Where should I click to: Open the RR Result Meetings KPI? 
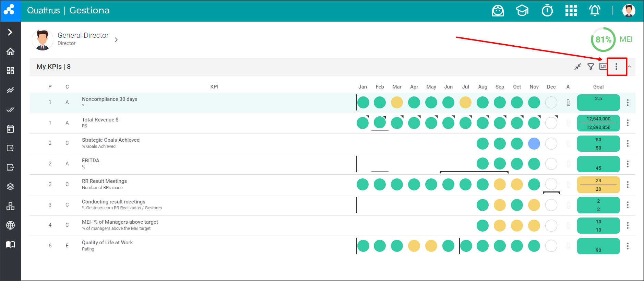point(104,181)
